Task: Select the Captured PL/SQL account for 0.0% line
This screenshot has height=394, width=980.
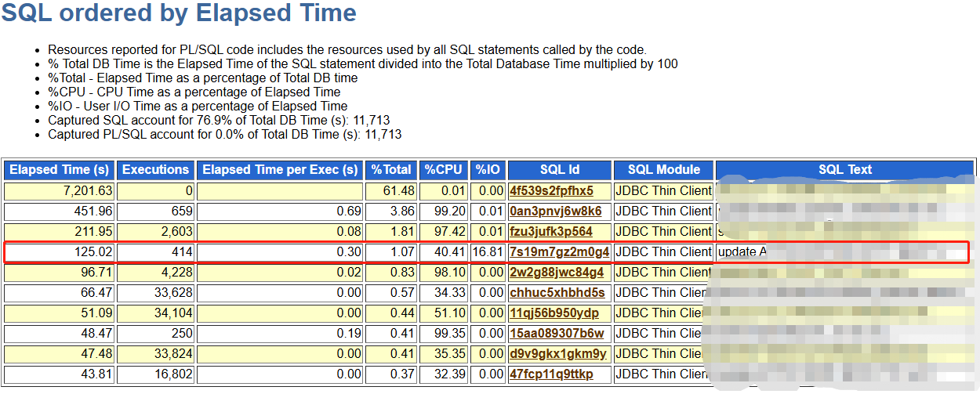Action: pos(225,135)
